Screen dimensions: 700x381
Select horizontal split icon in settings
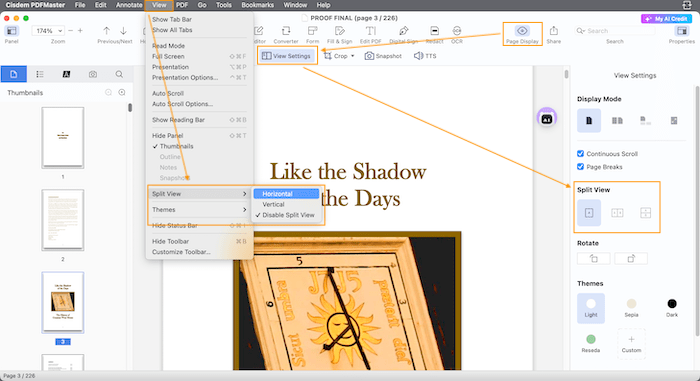point(646,213)
